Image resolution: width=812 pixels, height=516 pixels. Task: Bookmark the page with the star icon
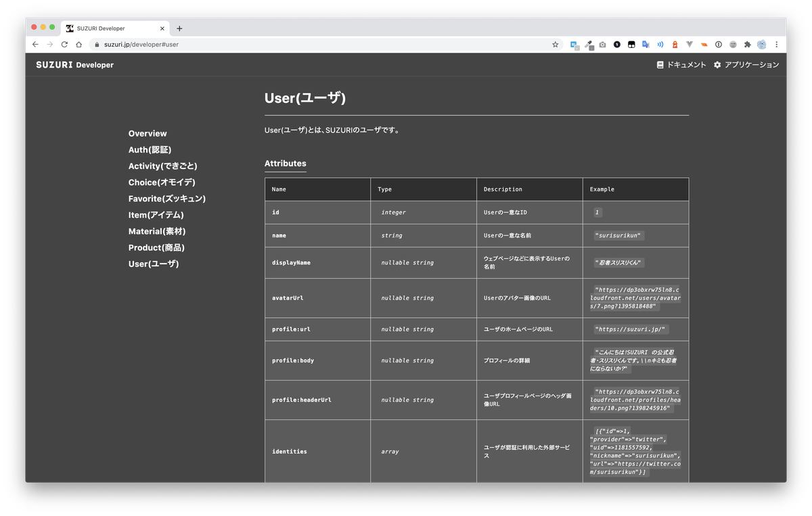point(555,44)
